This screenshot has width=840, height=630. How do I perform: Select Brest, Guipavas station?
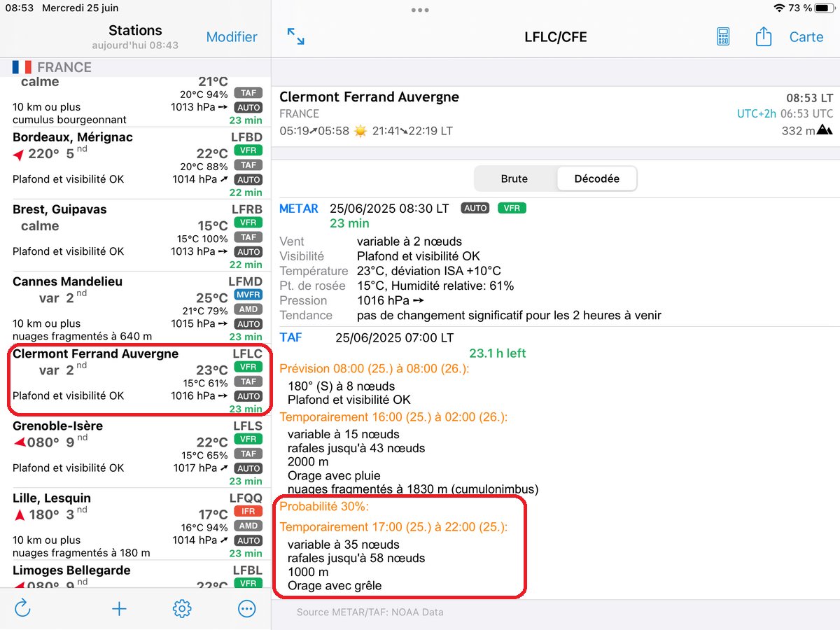pos(135,235)
